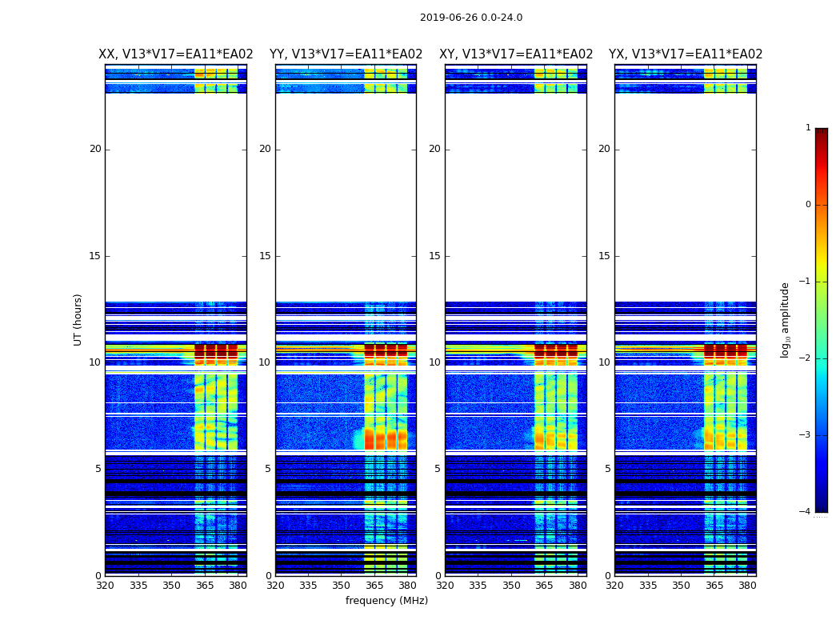Click the UT (hours) axis label
This screenshot has height=640, width=840.
[78, 320]
